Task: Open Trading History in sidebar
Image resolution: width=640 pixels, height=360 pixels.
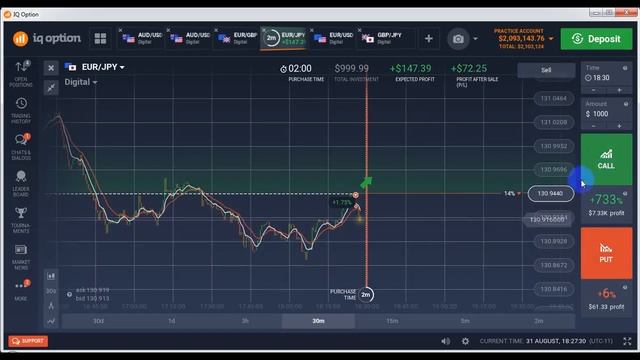Action: point(21,110)
